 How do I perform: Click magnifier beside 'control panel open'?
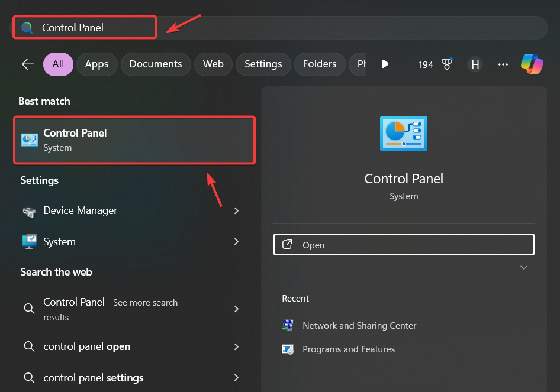29,346
